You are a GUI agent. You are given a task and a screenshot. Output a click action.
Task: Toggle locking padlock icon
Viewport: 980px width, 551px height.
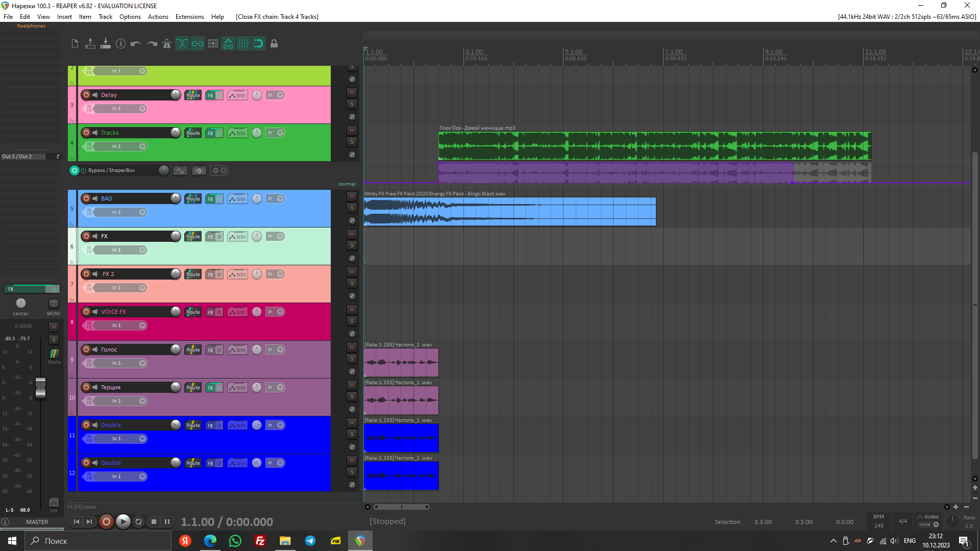(x=274, y=44)
